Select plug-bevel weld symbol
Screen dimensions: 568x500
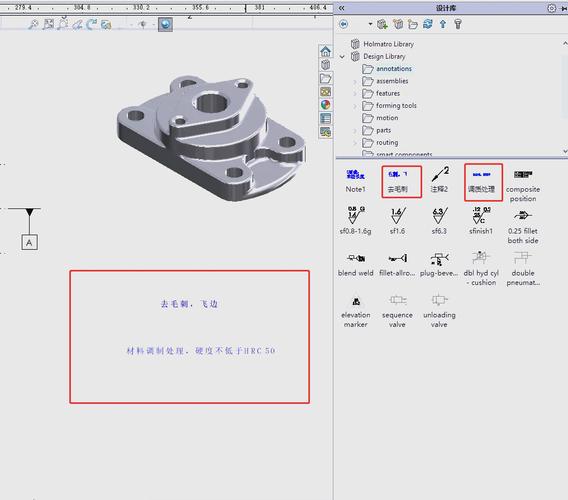pos(439,265)
